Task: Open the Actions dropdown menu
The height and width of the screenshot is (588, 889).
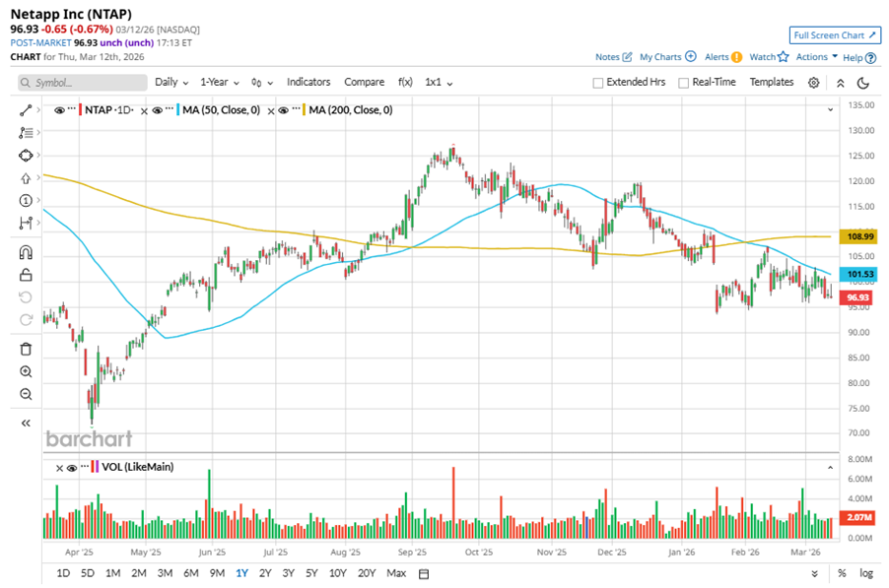Action: (x=817, y=57)
